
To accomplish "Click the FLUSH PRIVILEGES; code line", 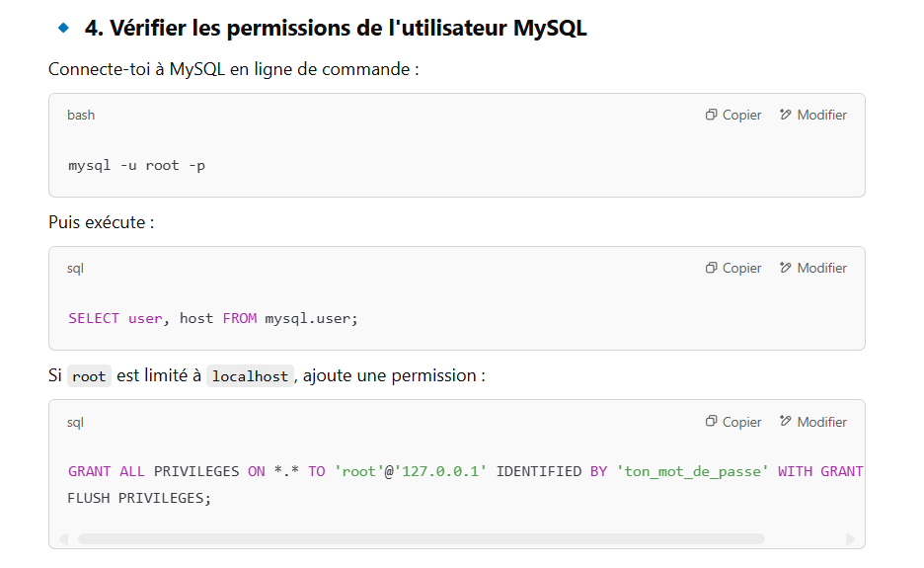I will 139,499.
